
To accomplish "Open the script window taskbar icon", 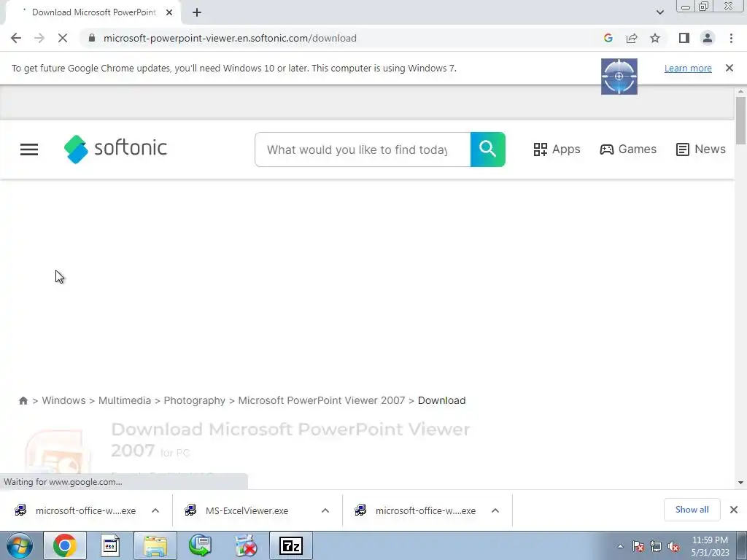I will click(110, 545).
